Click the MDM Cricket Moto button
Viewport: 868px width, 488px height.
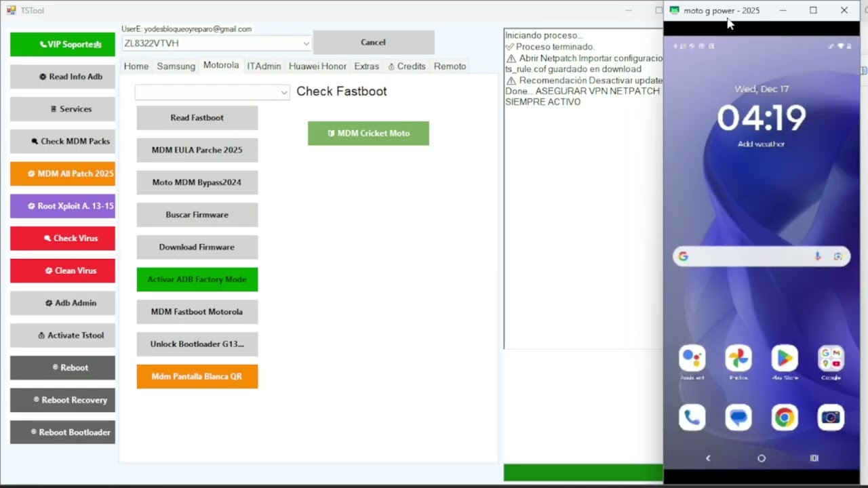coord(368,134)
